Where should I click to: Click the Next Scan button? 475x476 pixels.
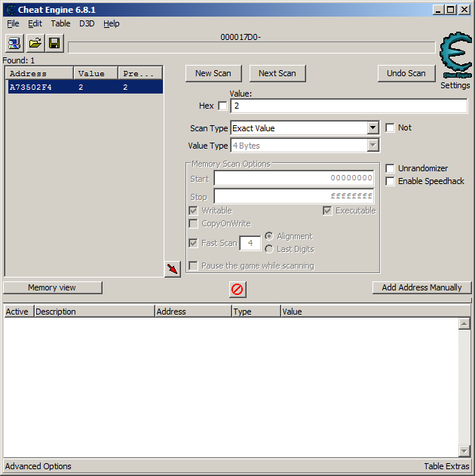point(277,73)
